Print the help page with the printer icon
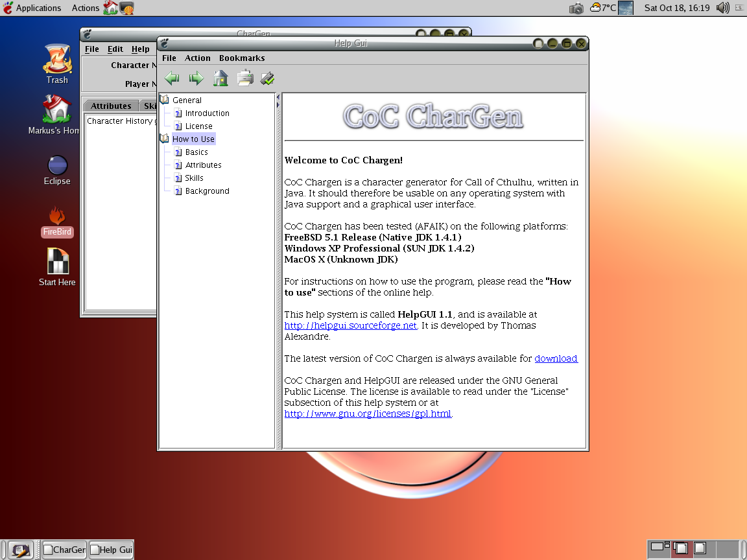Image resolution: width=747 pixels, height=560 pixels. tap(245, 78)
